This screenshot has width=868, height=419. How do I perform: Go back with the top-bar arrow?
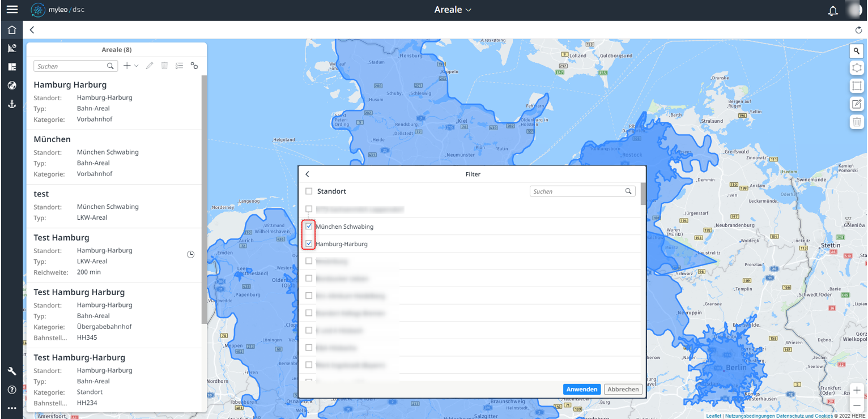[x=32, y=30]
